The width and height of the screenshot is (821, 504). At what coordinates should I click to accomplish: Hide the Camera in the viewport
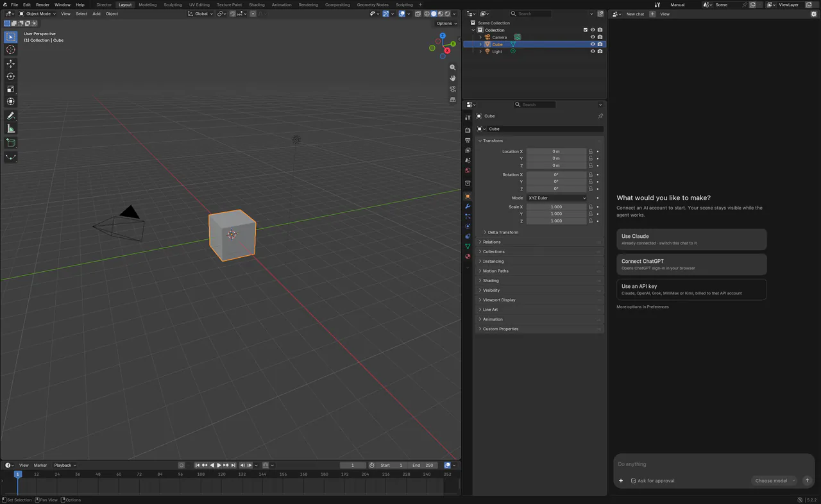point(593,37)
